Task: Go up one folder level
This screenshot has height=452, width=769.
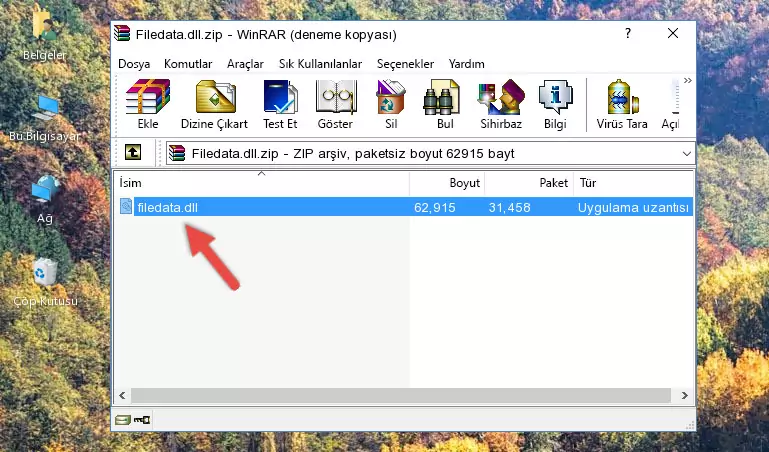Action: (133, 152)
